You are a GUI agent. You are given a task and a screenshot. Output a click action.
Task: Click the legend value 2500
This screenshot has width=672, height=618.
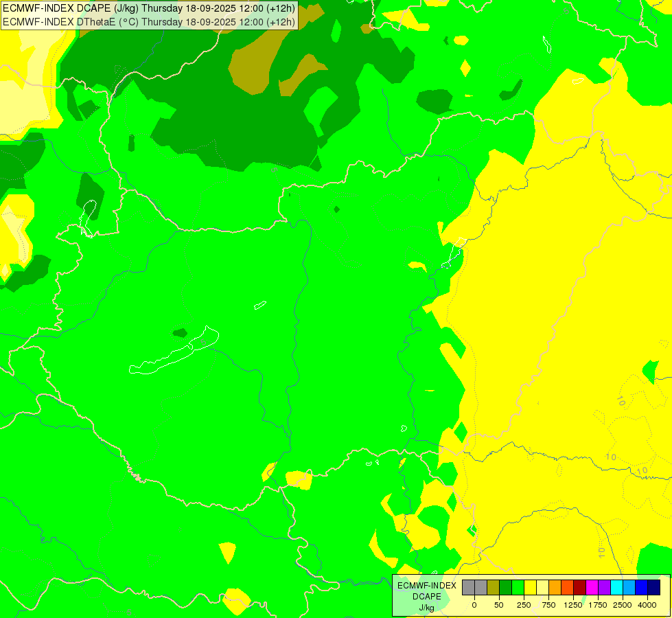(x=623, y=605)
